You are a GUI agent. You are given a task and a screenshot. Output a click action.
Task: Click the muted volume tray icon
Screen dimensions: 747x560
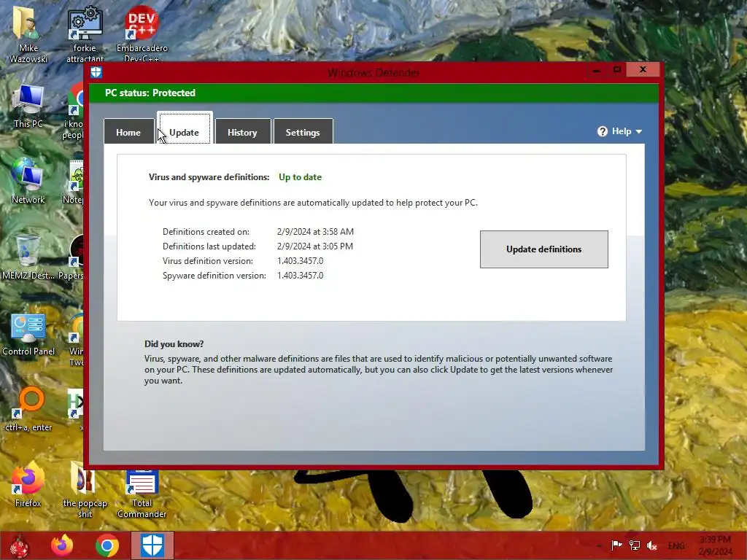(x=651, y=545)
